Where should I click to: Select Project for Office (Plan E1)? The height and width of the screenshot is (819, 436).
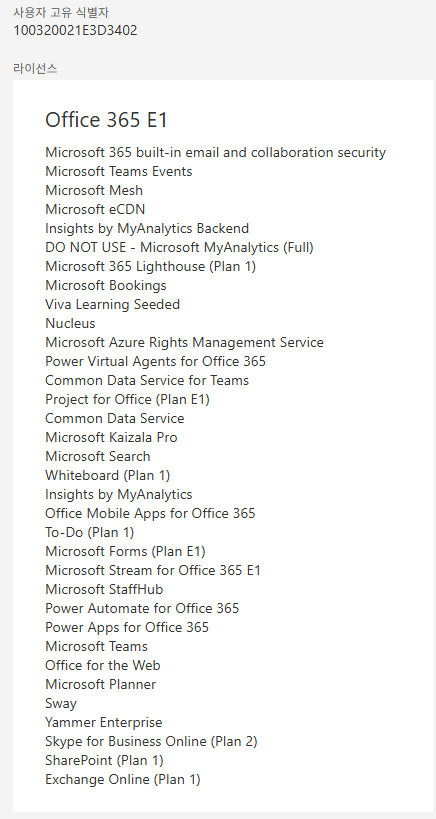tap(127, 400)
